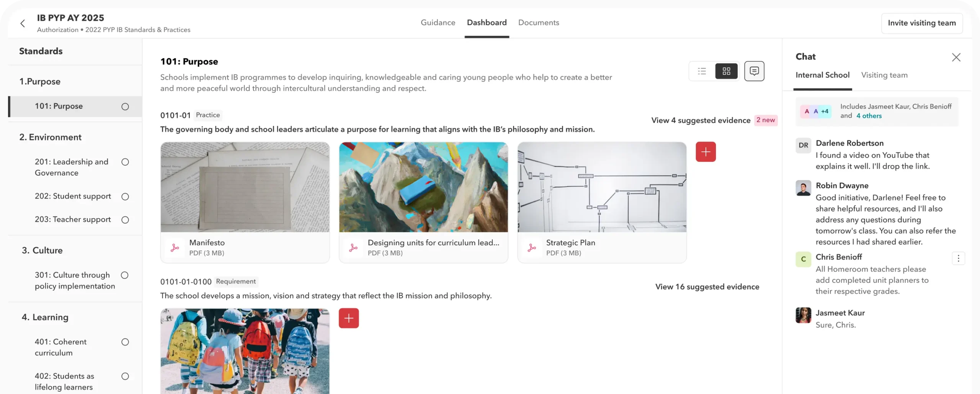Toggle status circle for 203: Teacher support

click(x=125, y=220)
